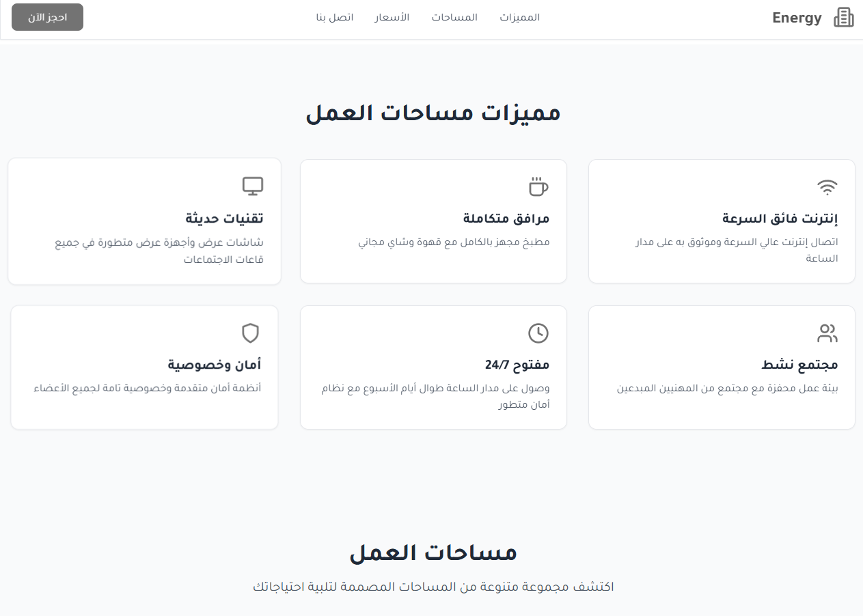Select the مرافق متكاملة card heading
This screenshot has width=863, height=616.
(506, 219)
